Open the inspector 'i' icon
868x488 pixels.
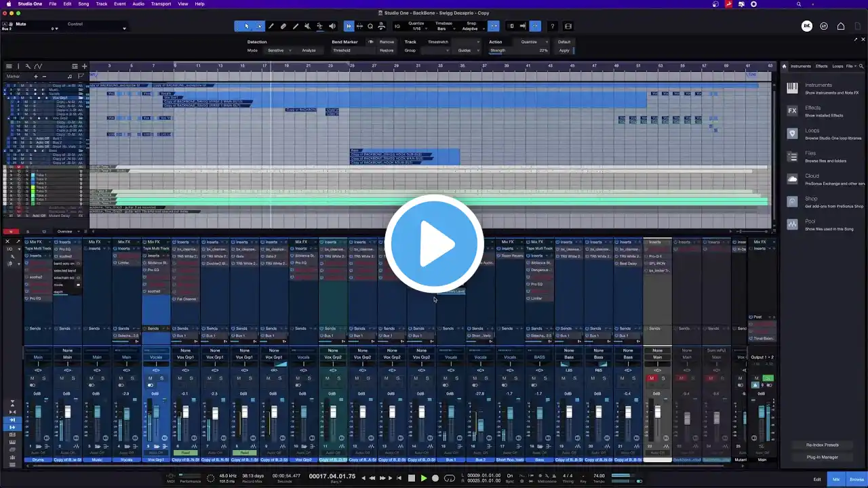pos(18,66)
